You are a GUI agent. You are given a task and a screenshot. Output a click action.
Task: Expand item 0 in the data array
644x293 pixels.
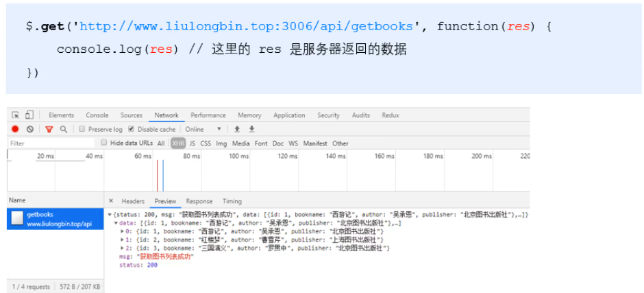click(122, 231)
